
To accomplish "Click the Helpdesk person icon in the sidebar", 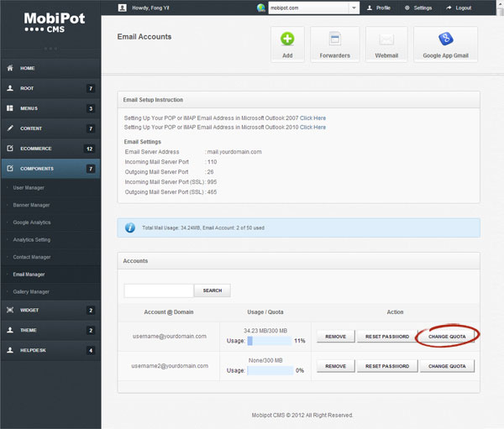I will click(10, 350).
